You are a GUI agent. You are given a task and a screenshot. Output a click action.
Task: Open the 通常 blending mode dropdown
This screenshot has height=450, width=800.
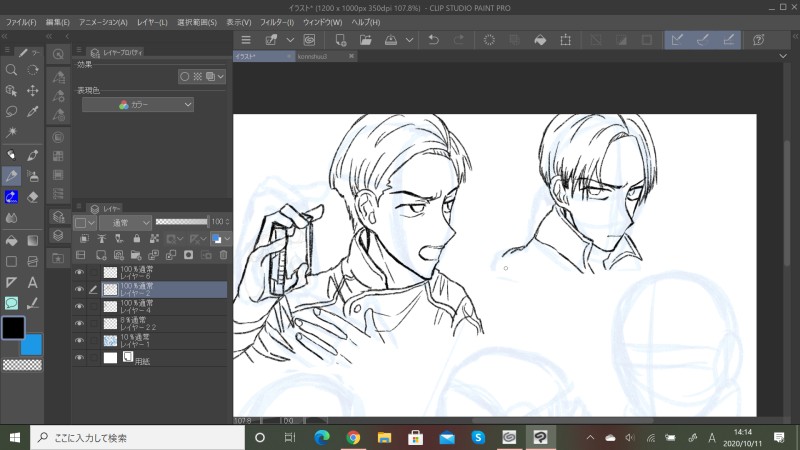[125, 222]
